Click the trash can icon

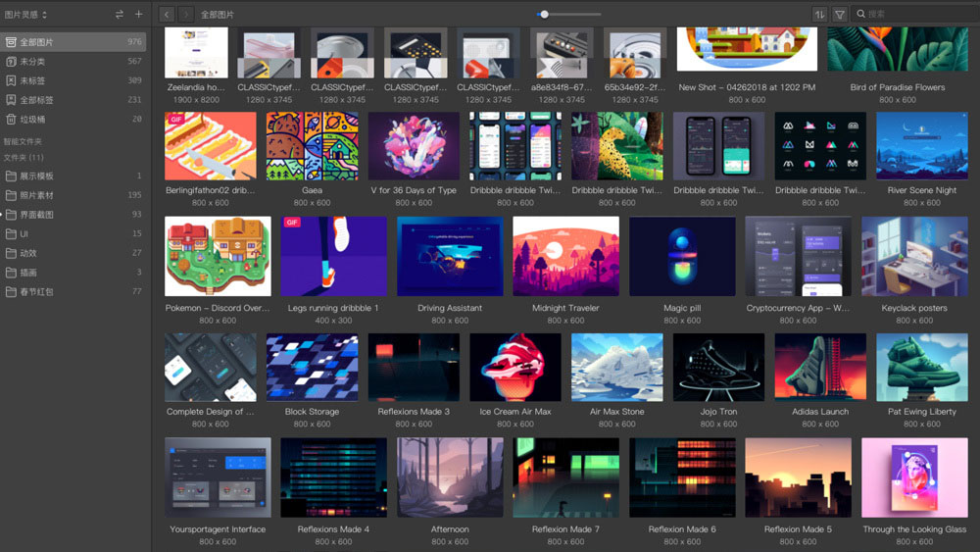point(11,120)
